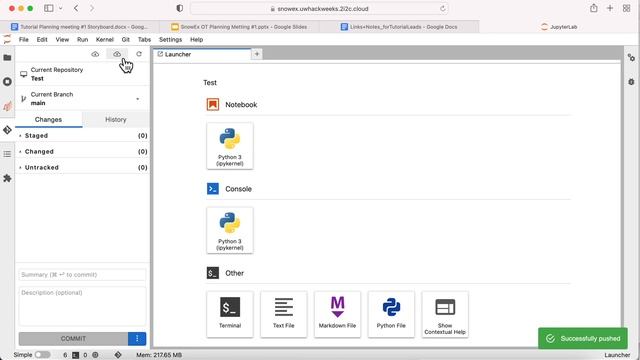Dismiss Successfully pushed notification
The image size is (640, 360).
click(x=583, y=338)
